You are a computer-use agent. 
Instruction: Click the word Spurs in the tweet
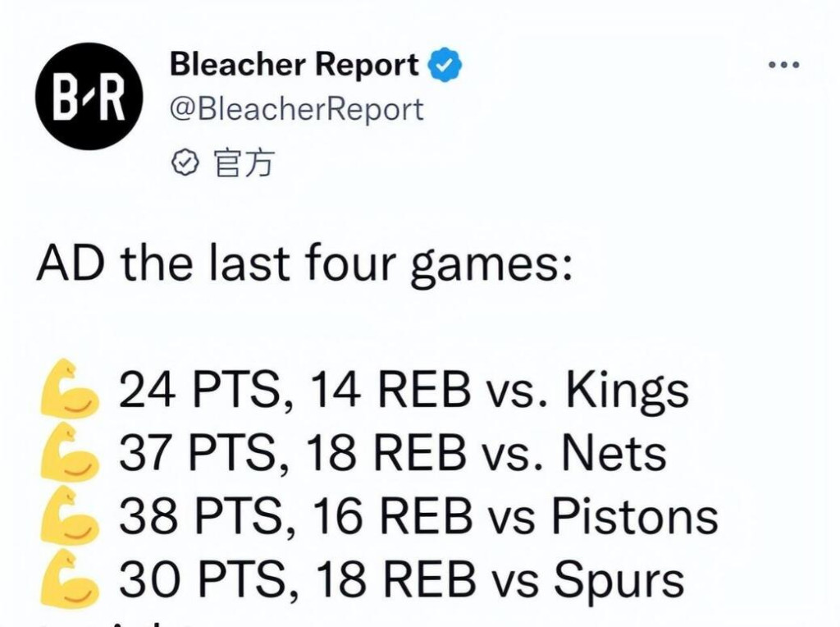click(619, 581)
